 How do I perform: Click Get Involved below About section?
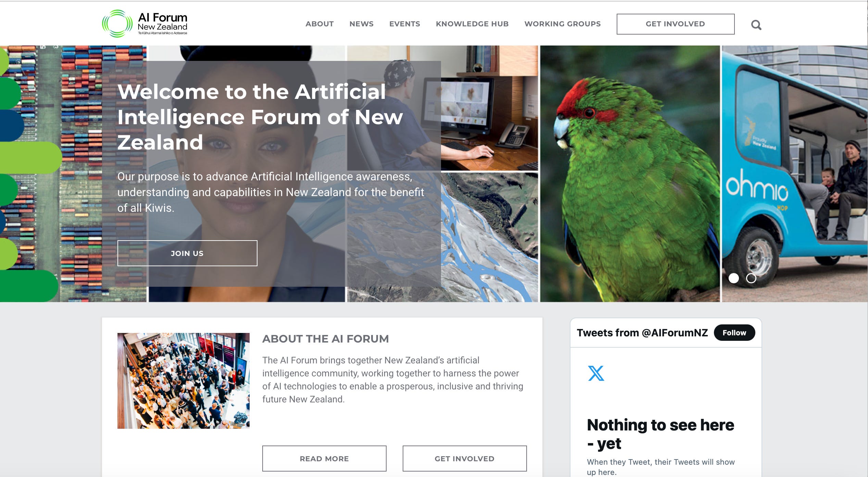[x=464, y=459]
